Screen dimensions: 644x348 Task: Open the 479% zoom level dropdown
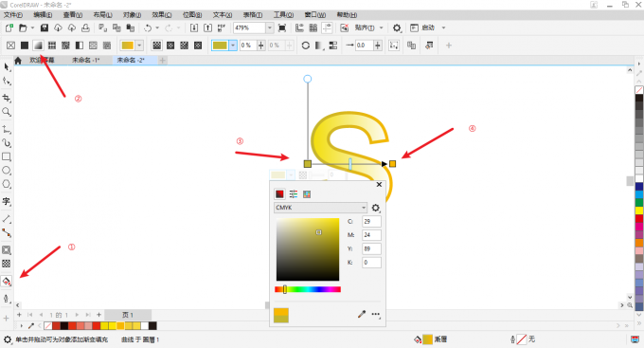(x=269, y=27)
